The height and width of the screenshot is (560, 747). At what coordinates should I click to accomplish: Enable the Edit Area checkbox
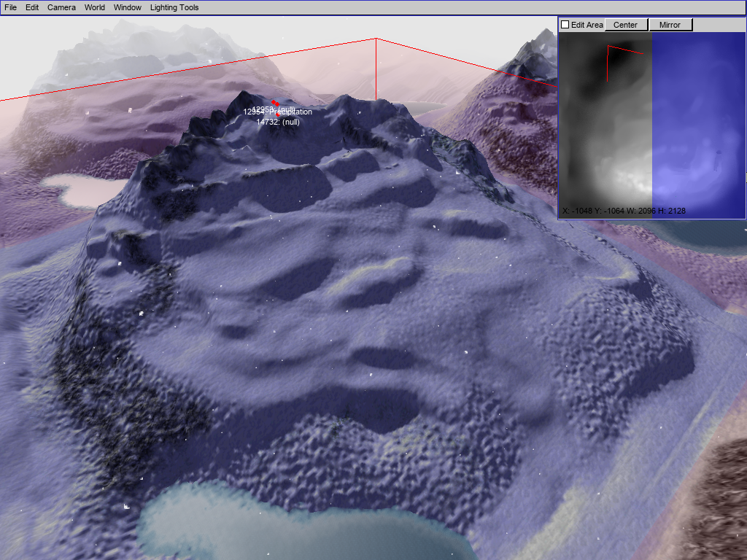point(565,25)
